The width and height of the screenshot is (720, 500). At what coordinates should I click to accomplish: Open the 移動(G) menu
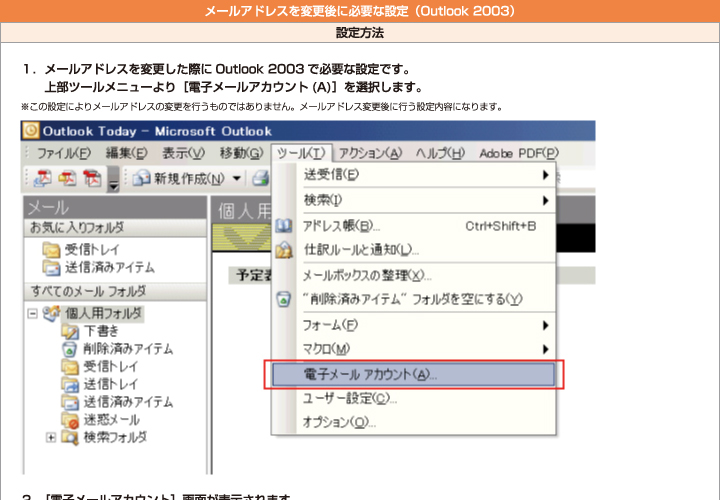(241, 153)
